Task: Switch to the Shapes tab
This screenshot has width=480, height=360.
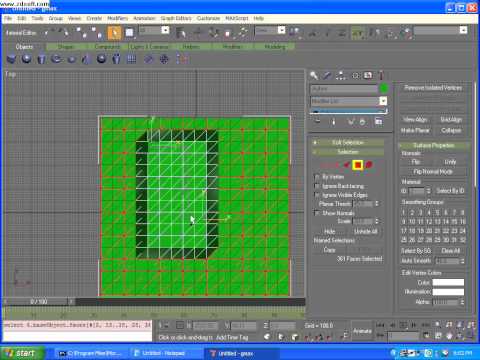Action: coord(66,47)
